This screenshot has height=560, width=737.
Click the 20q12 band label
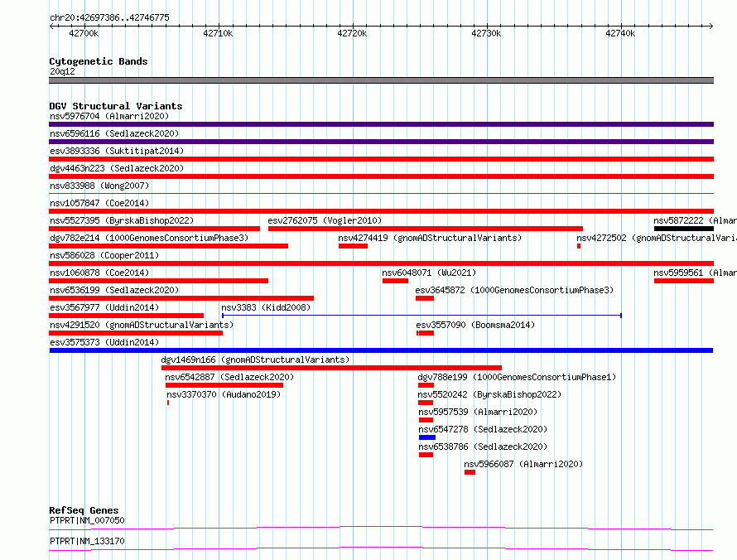(62, 71)
